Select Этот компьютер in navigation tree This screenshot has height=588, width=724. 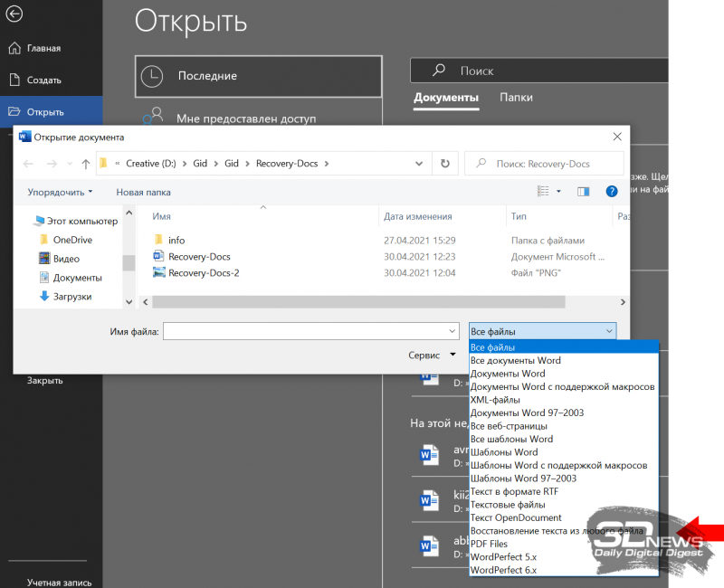tap(76, 221)
